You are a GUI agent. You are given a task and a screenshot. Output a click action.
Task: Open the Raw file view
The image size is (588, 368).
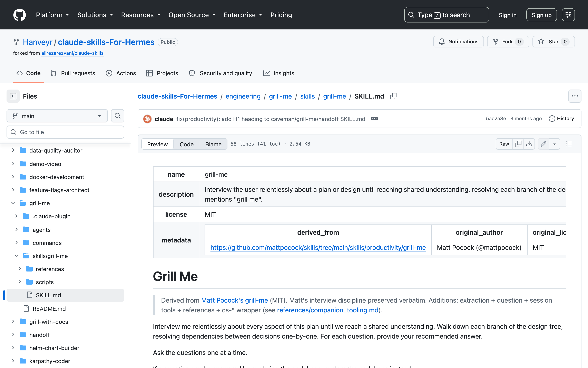point(504,144)
